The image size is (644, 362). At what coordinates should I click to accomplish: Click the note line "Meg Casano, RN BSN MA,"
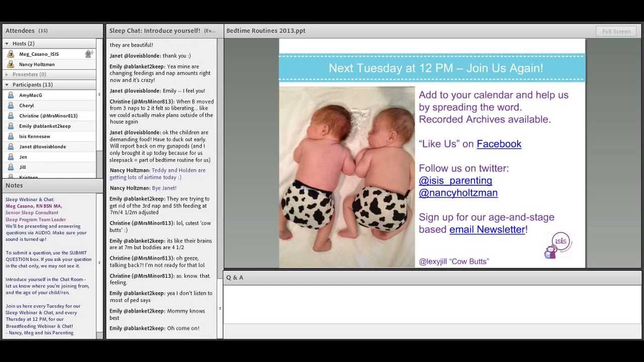click(34, 206)
